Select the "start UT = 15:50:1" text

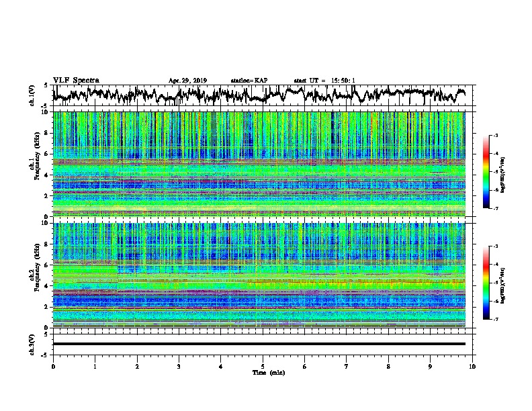[324, 81]
